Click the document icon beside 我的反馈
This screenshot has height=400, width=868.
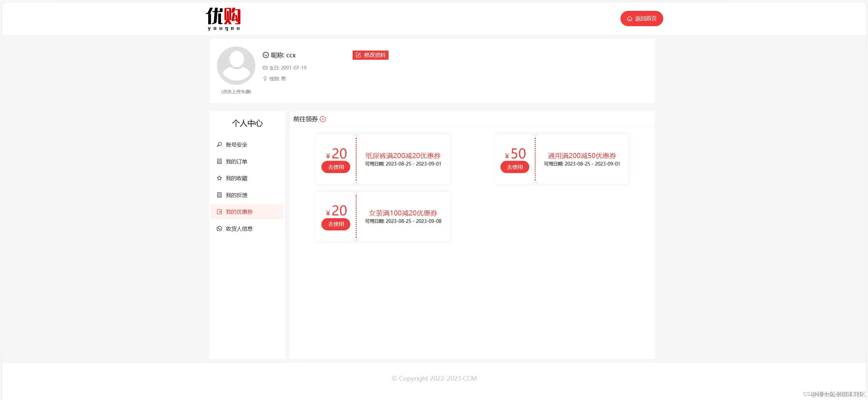coord(219,195)
